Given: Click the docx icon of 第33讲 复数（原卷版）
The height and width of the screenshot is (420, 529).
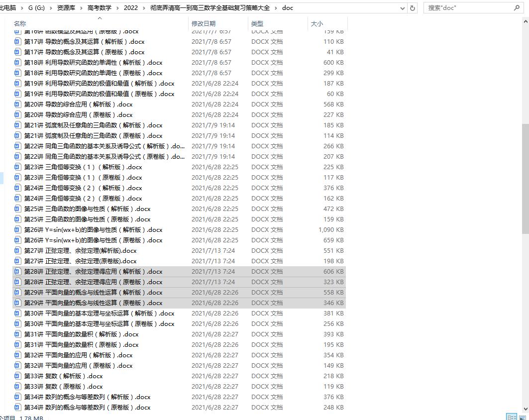Looking at the screenshot, I should pyautogui.click(x=17, y=387).
